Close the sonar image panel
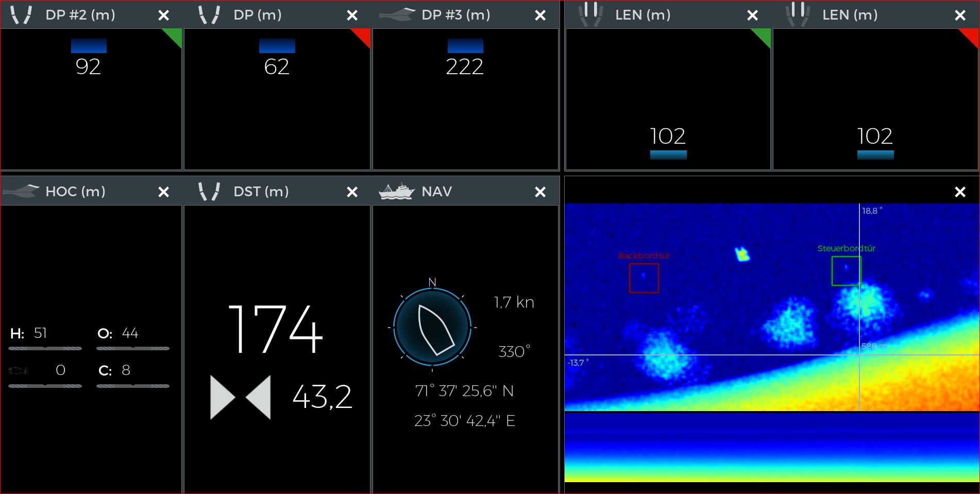The height and width of the screenshot is (494, 980). pyautogui.click(x=960, y=192)
